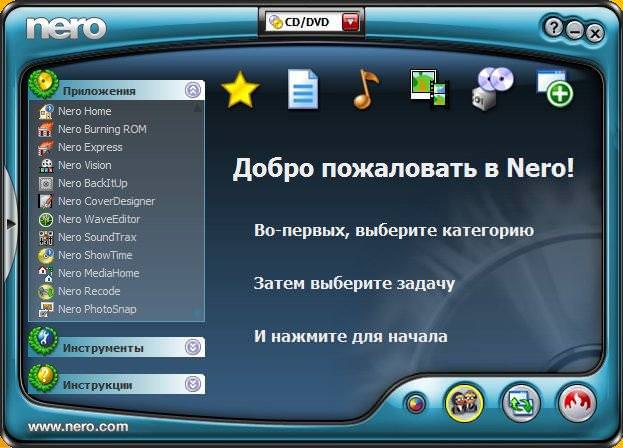The height and width of the screenshot is (448, 623).
Task: Select the Audio music note category
Action: point(366,89)
